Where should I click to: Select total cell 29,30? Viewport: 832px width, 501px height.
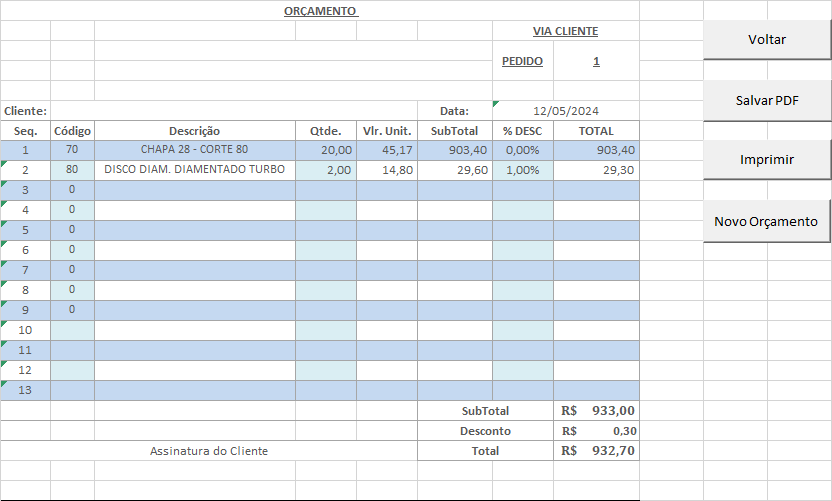[x=596, y=170]
